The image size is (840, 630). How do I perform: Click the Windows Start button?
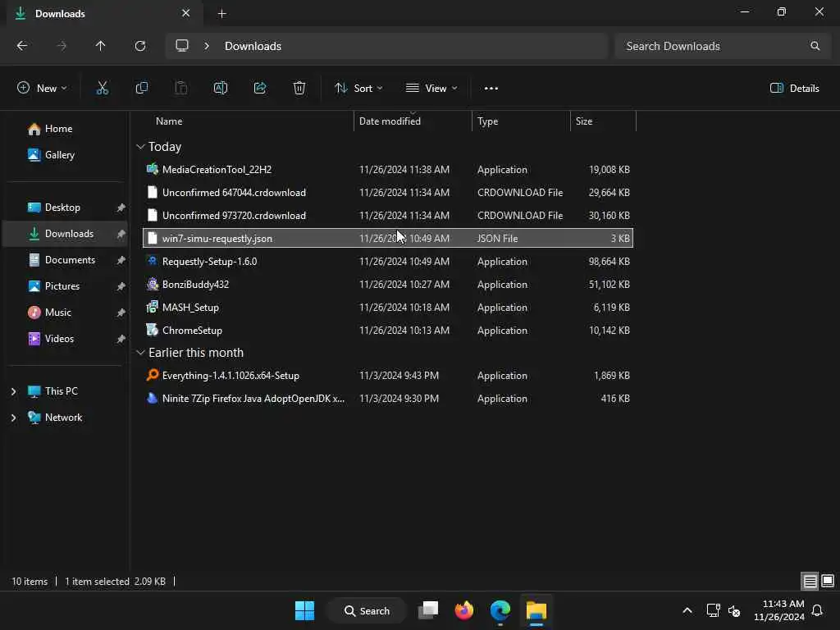(305, 610)
